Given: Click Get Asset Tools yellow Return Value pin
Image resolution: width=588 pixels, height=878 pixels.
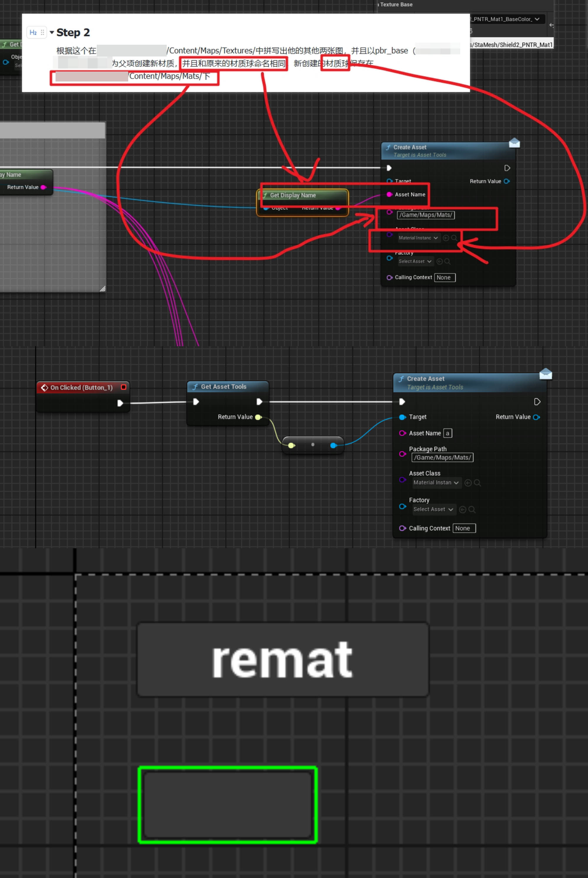Looking at the screenshot, I should (x=258, y=417).
